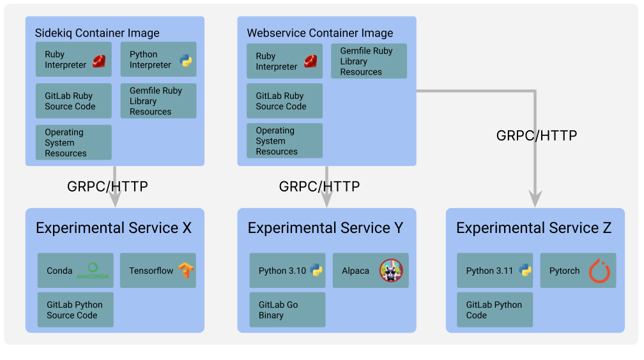Select the GitLab Python Source Code block
The width and height of the screenshot is (644, 360).
click(x=75, y=310)
